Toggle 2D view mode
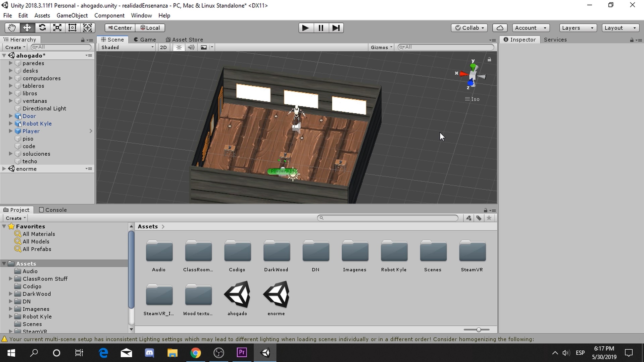644x362 pixels. tap(163, 47)
